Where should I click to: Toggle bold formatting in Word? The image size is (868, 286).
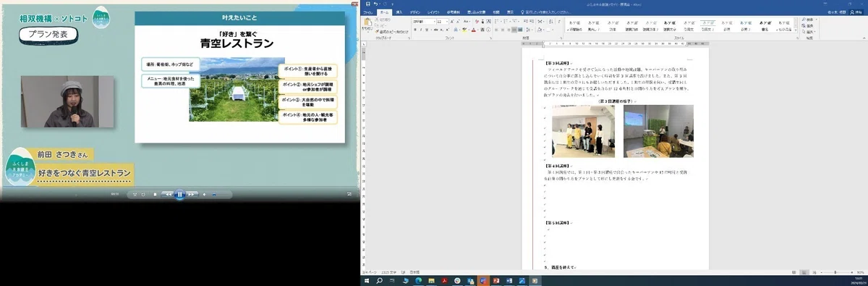coord(415,30)
